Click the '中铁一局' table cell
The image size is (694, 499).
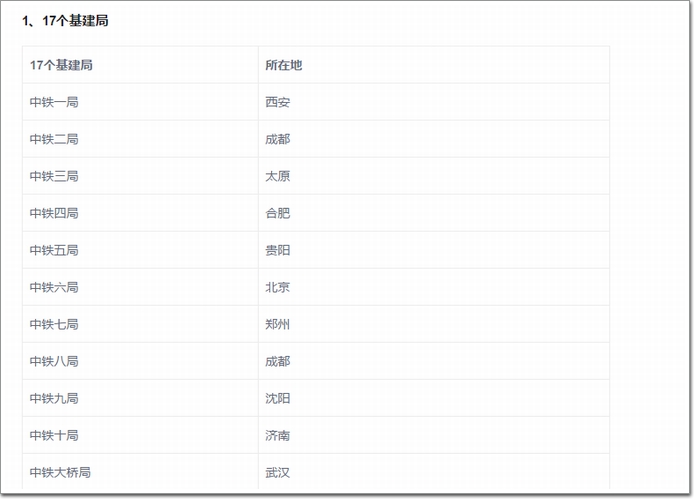tap(140, 102)
